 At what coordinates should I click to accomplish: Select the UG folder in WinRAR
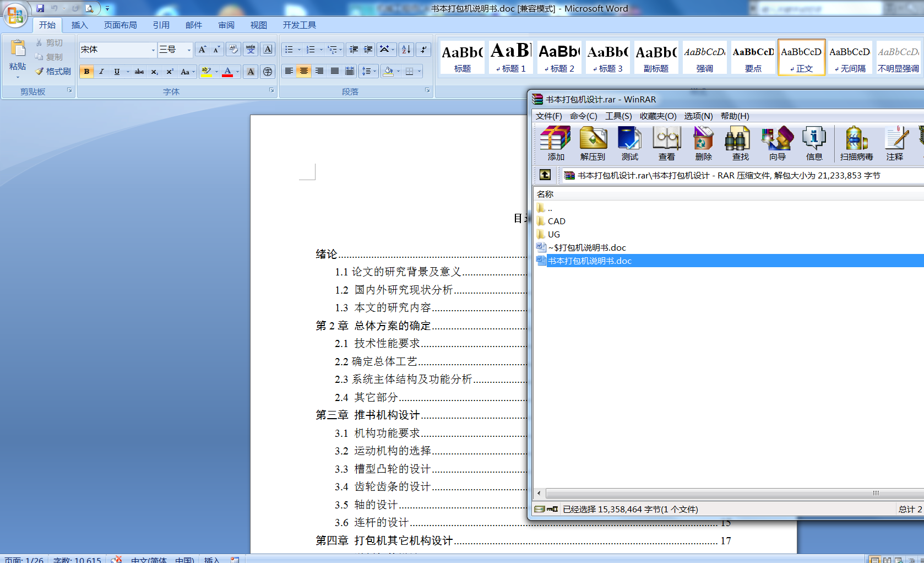(x=553, y=234)
